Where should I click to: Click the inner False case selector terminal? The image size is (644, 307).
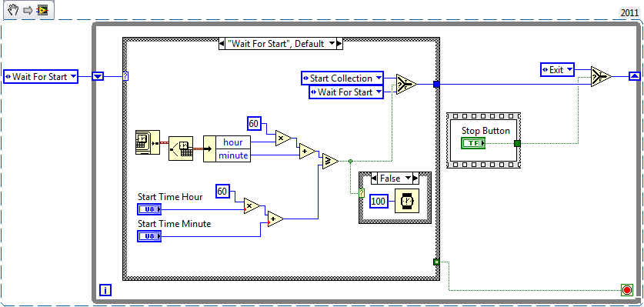pos(362,193)
